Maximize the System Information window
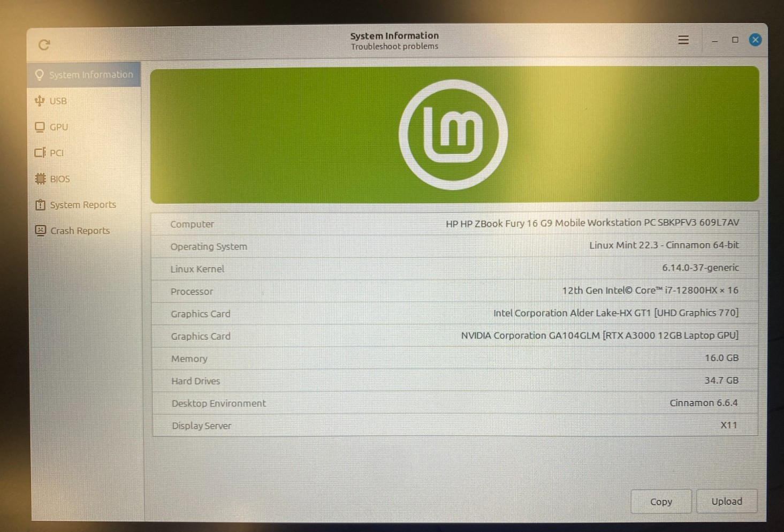This screenshot has width=784, height=532. [x=735, y=40]
